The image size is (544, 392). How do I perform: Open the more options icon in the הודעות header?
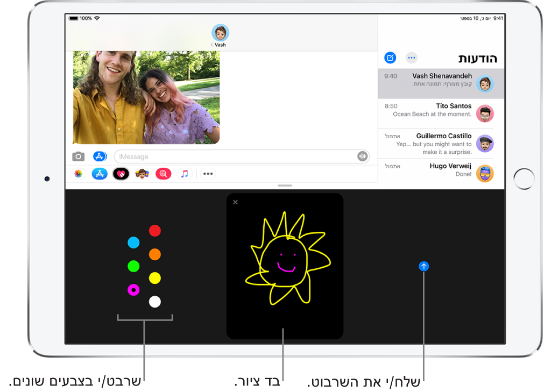[x=412, y=58]
